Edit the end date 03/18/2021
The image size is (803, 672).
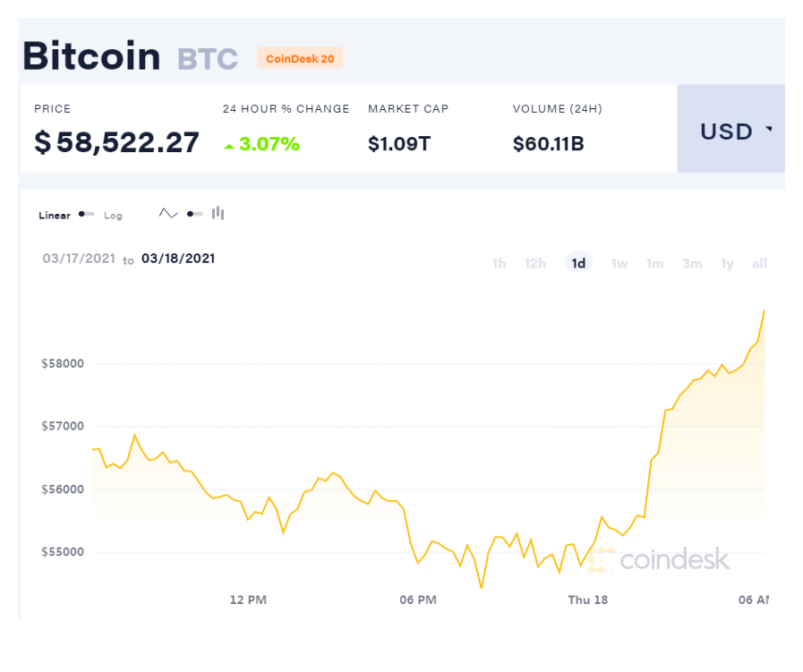click(x=178, y=259)
